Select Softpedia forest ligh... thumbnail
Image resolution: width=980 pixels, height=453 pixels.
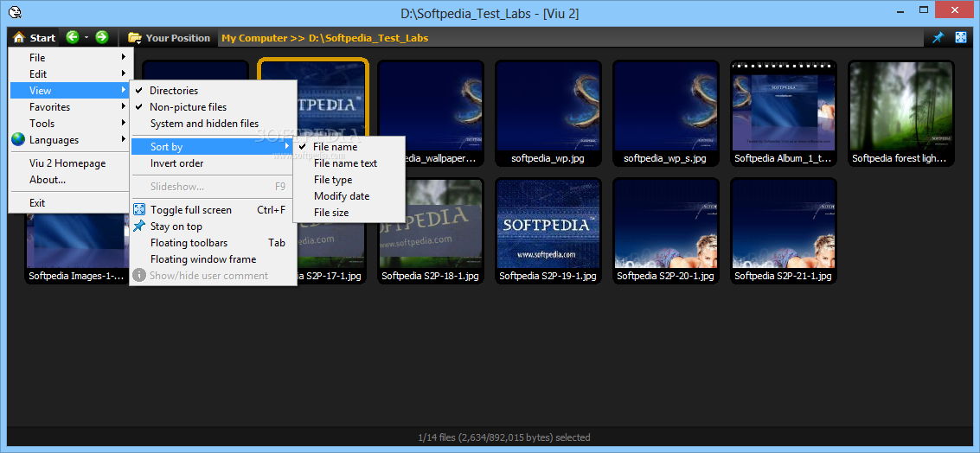tap(900, 113)
